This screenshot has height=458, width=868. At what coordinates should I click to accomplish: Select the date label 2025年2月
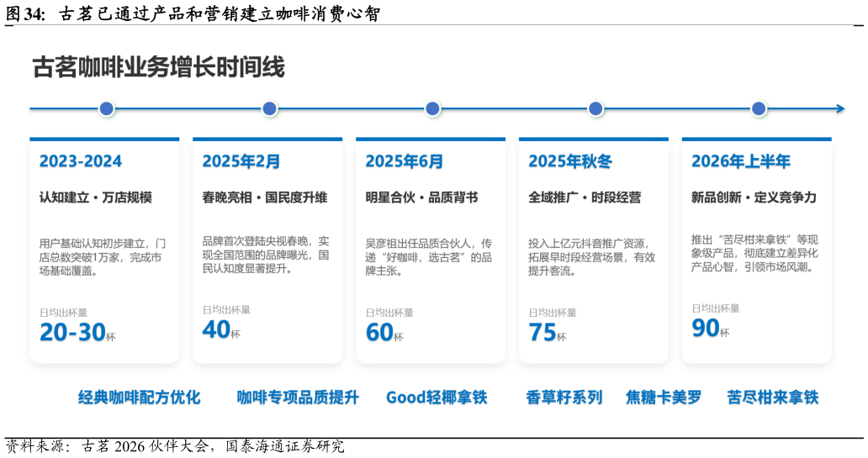(x=241, y=161)
